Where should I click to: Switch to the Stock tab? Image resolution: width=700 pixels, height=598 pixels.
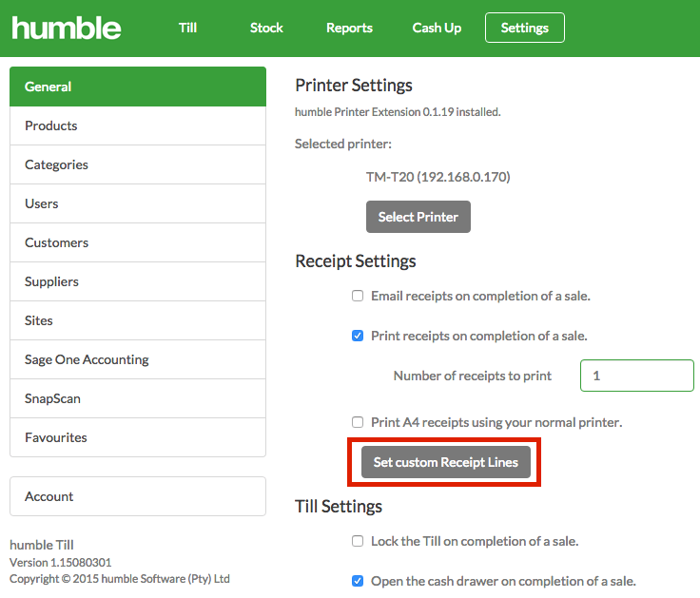pos(266,28)
